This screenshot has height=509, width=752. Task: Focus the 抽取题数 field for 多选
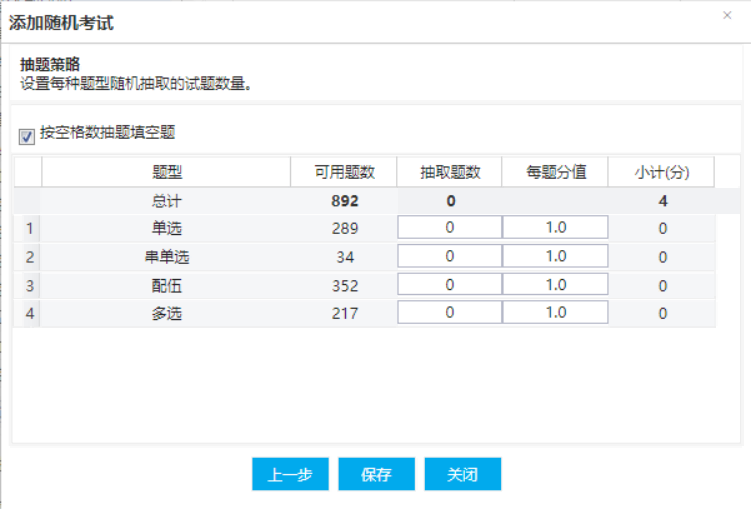tap(449, 314)
